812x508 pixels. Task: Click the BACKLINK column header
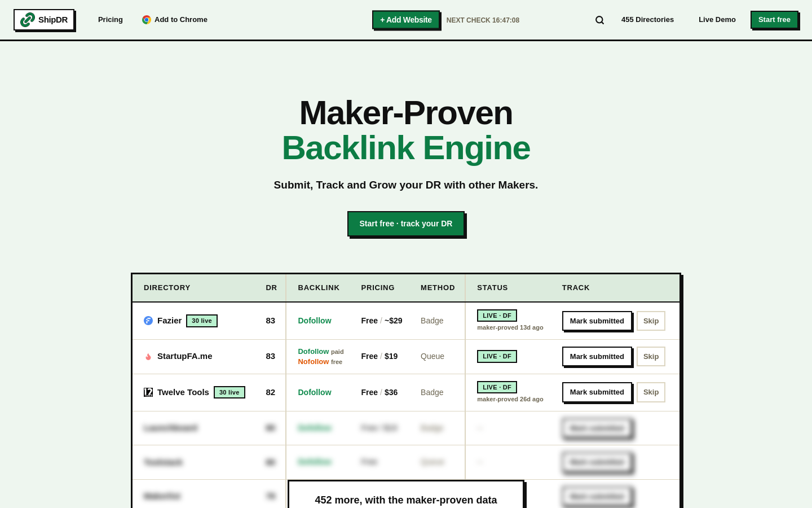(319, 288)
